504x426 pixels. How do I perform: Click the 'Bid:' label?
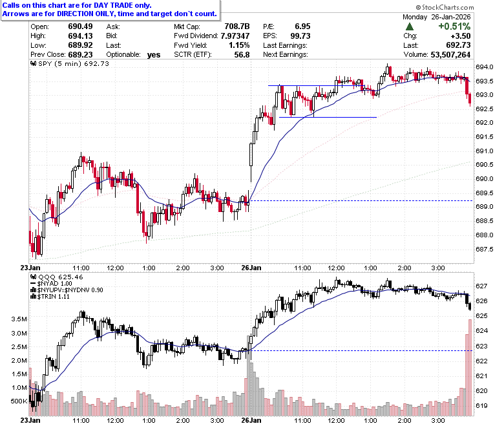pos(112,36)
